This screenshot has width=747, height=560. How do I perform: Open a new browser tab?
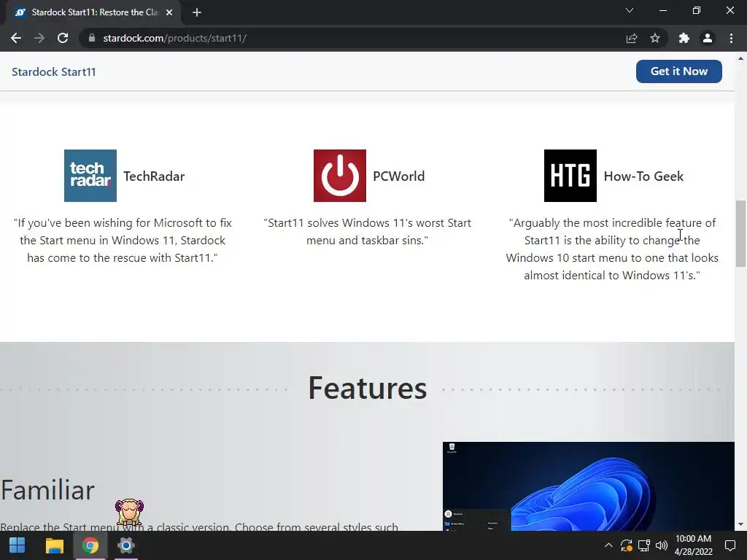point(197,12)
